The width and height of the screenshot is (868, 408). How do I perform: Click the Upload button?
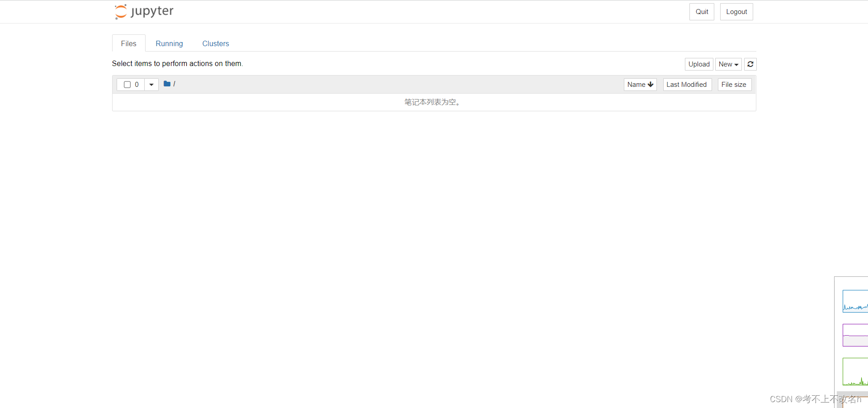tap(698, 64)
